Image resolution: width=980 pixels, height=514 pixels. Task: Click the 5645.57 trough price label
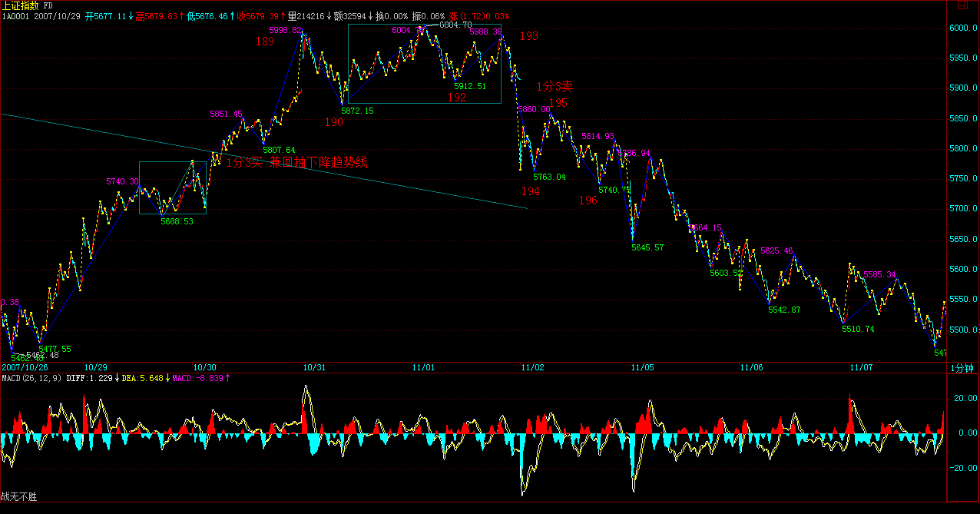pos(647,247)
